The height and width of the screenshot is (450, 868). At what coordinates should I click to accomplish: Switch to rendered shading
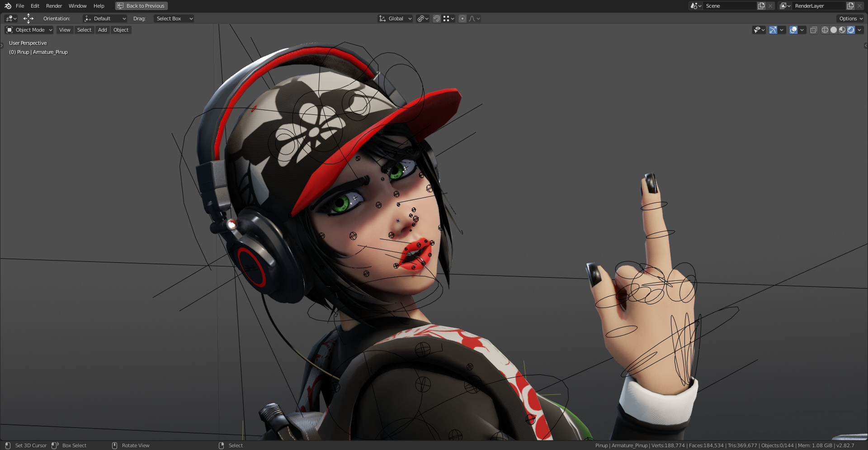(851, 30)
